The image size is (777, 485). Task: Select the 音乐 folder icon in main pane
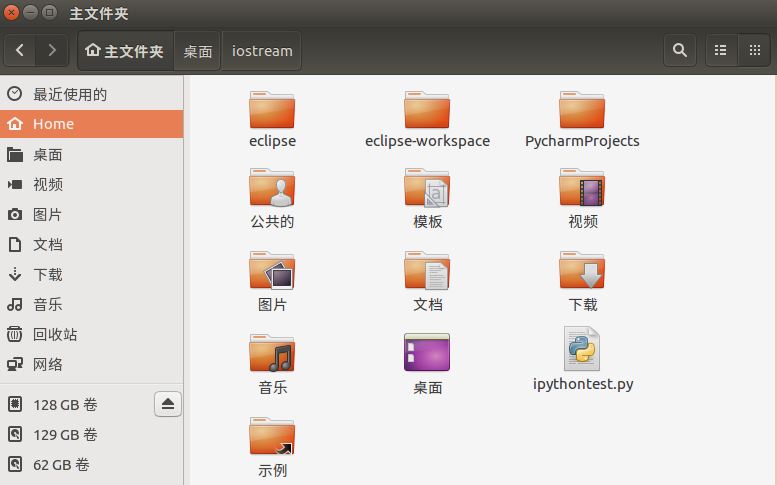pos(272,353)
